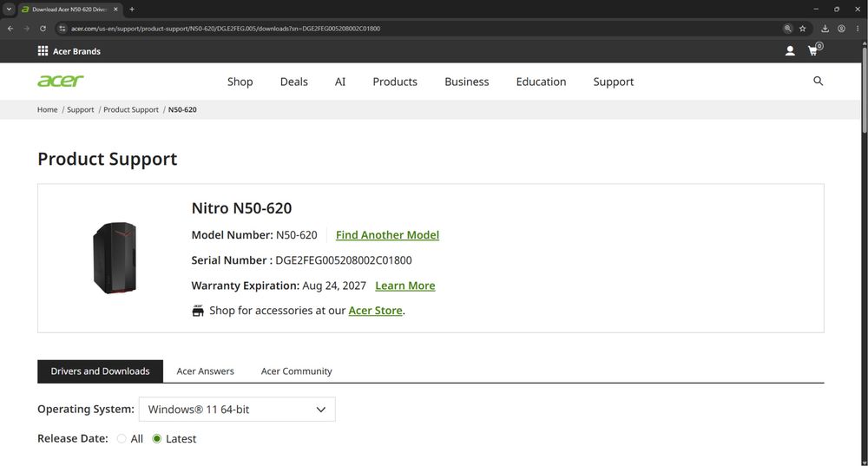Click the site information icon in address bar
Viewport: 868px width, 466px height.
(x=62, y=29)
